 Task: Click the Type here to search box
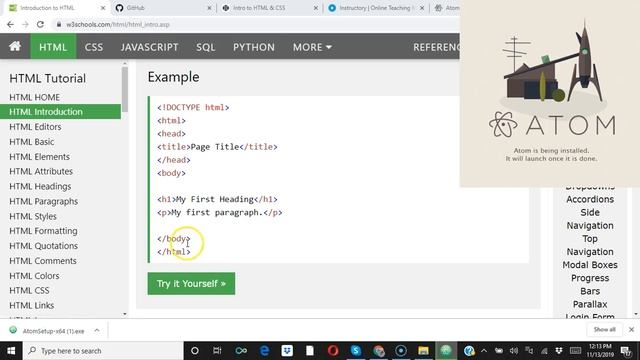click(x=103, y=351)
